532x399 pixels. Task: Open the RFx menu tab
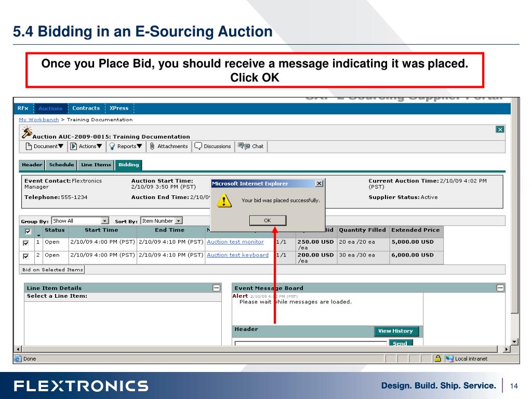pos(23,108)
